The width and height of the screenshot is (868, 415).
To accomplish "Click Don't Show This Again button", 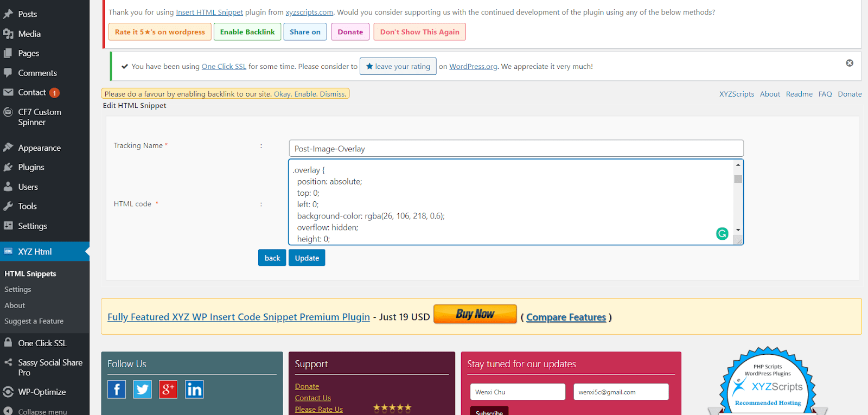I will tap(420, 32).
